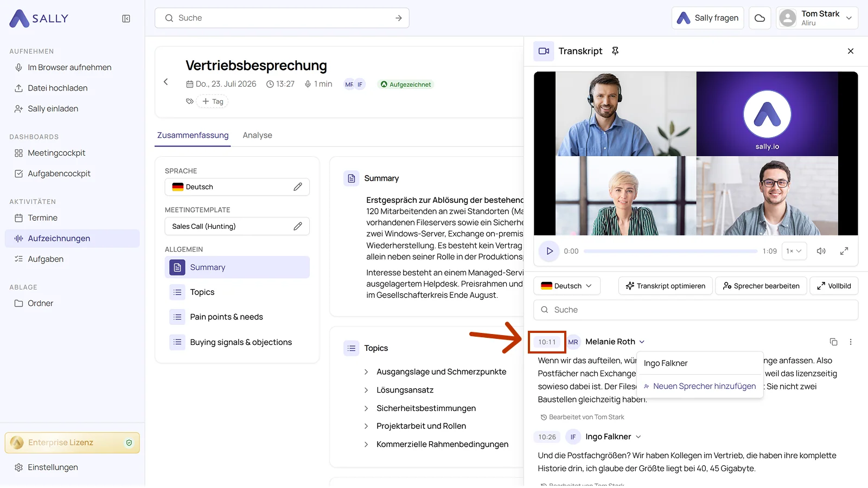The height and width of the screenshot is (488, 868).
Task: Click the Enterprise Lizenz banner
Action: pos(72,443)
